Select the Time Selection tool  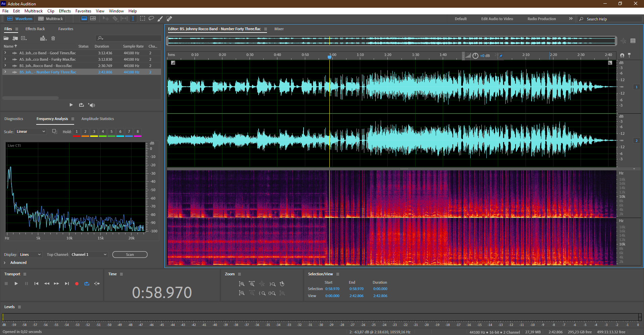click(x=133, y=18)
